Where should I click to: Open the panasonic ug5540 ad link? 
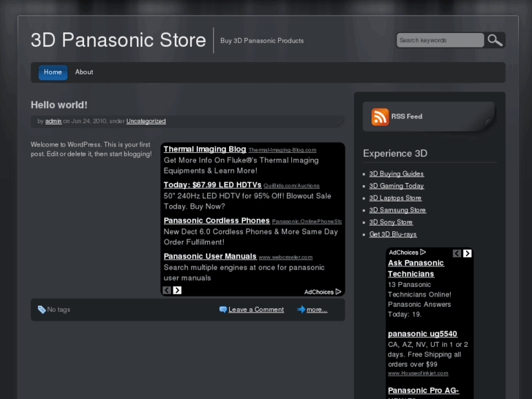point(422,334)
